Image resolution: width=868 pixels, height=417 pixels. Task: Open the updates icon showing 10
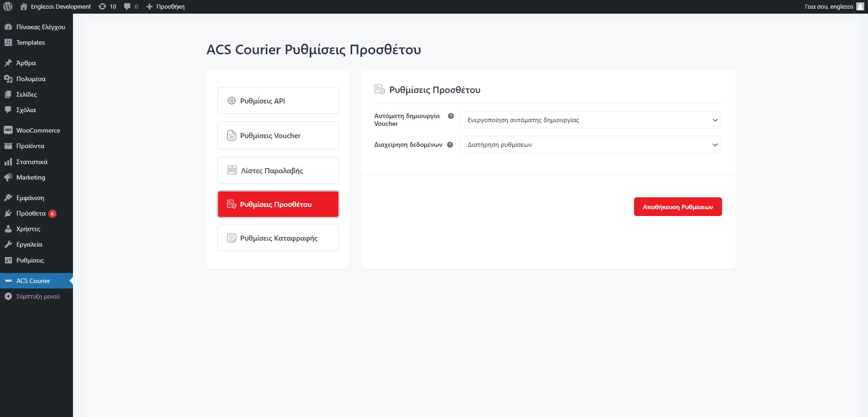coord(108,6)
